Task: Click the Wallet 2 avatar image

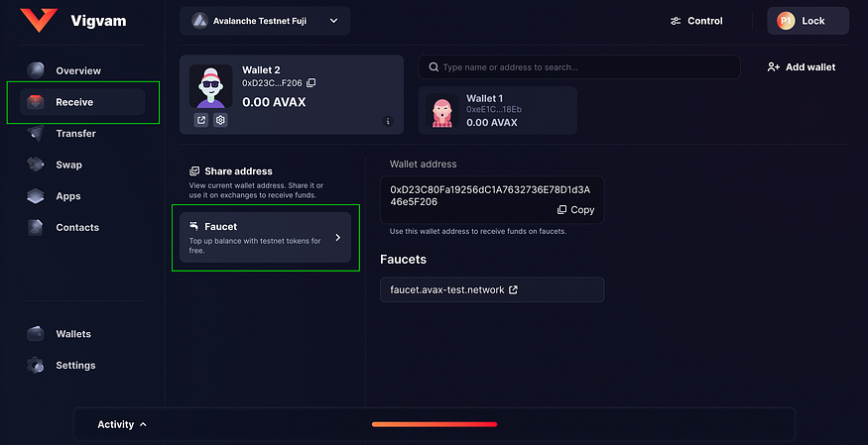Action: tap(211, 87)
